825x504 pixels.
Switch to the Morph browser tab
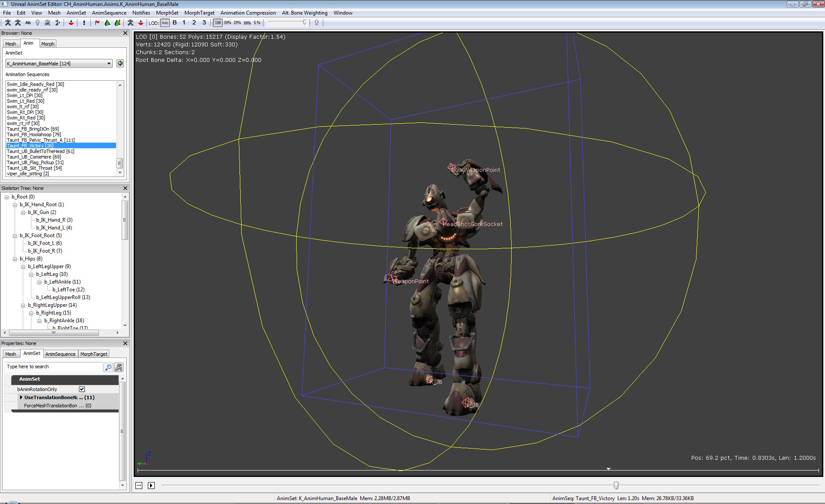point(48,44)
